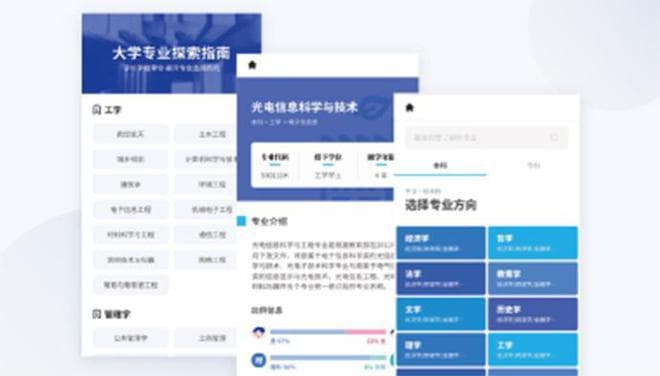This screenshot has width=660, height=376.
Task: Open 建筑学 major chip
Action: coord(130,184)
